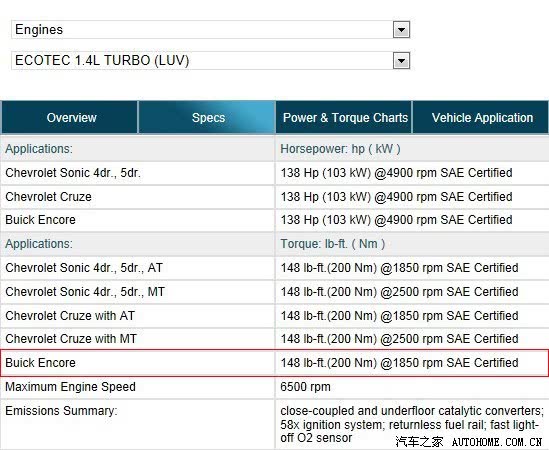Click the AUTOHOME.COM.CN watermark
This screenshot has height=450, width=549.
(497, 442)
